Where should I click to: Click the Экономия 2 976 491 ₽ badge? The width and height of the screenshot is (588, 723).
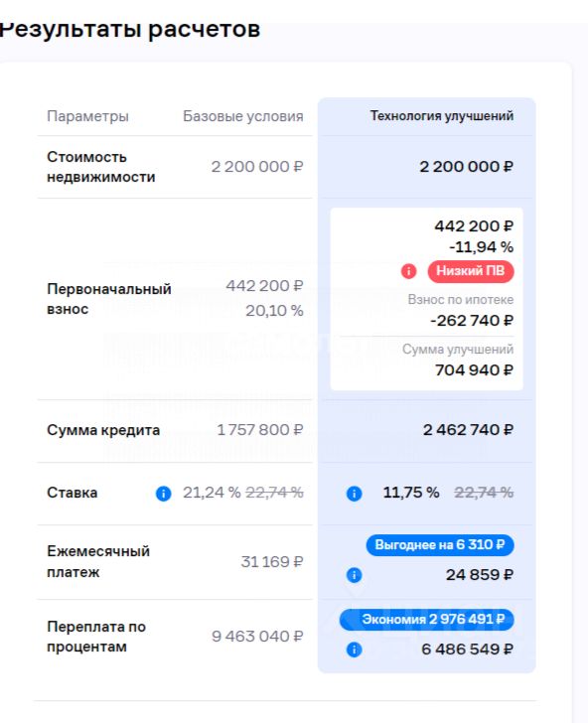(x=426, y=620)
